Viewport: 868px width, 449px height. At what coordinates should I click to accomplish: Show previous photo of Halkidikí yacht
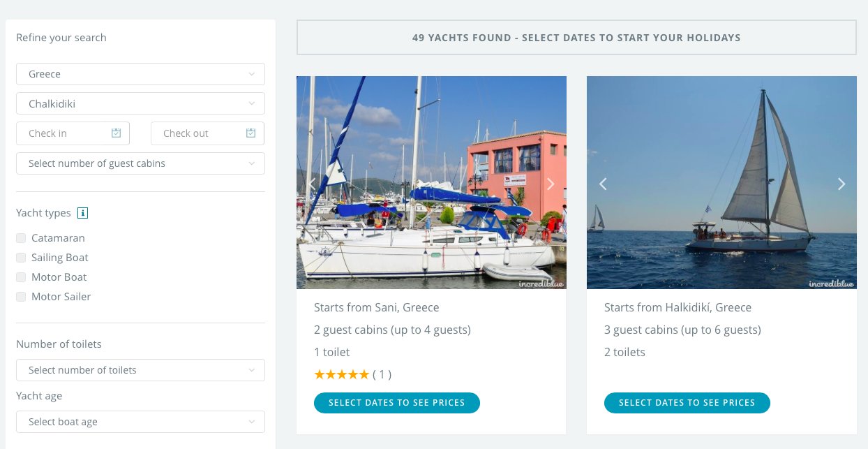pyautogui.click(x=604, y=184)
